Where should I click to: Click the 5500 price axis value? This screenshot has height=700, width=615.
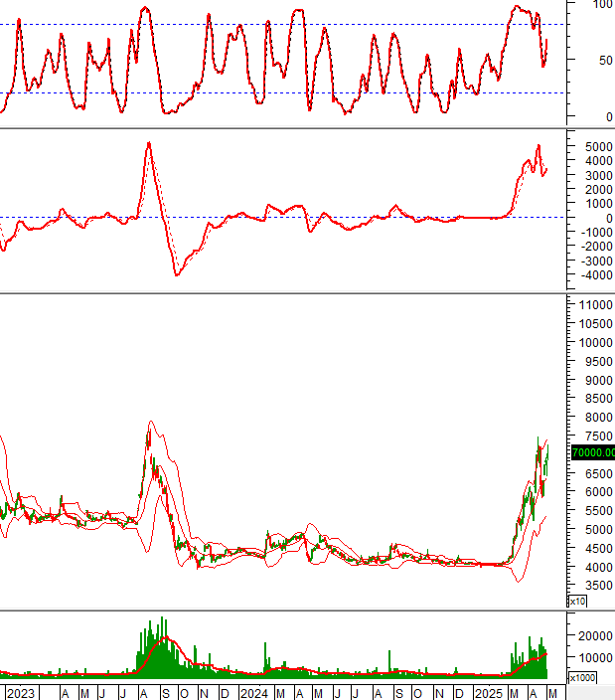click(598, 510)
